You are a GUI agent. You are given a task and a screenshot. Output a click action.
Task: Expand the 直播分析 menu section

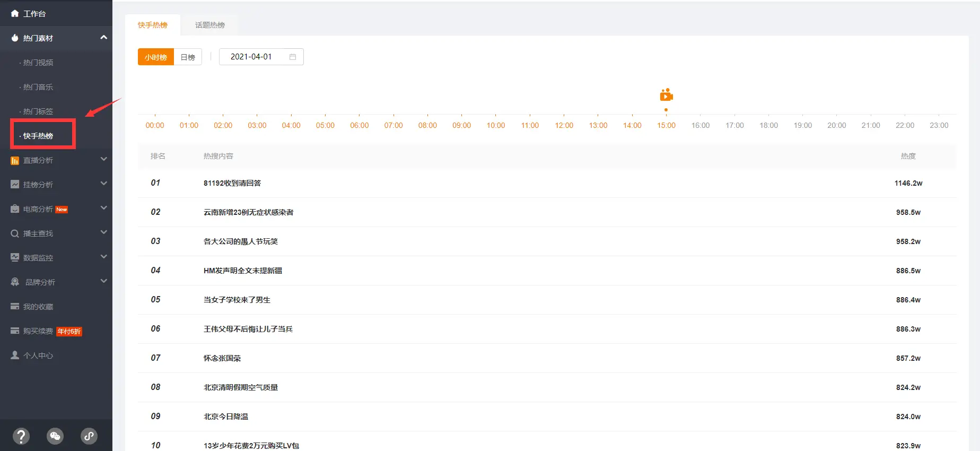tap(103, 160)
